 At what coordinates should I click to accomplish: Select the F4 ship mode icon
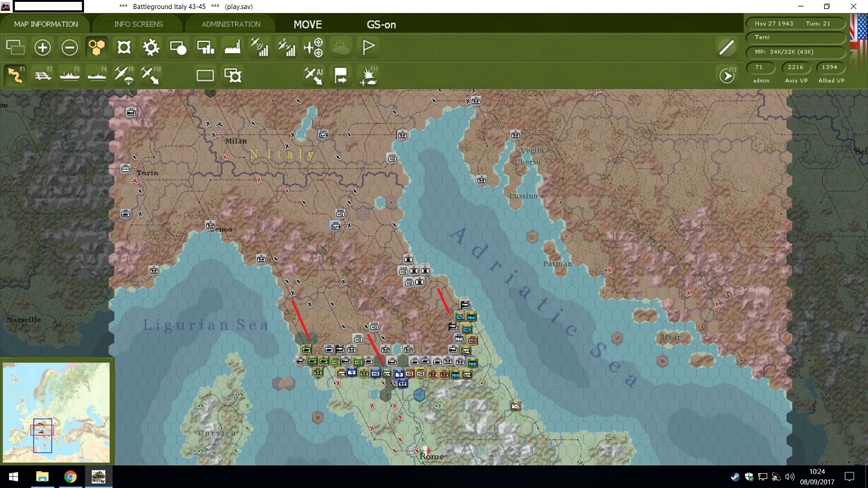click(97, 75)
